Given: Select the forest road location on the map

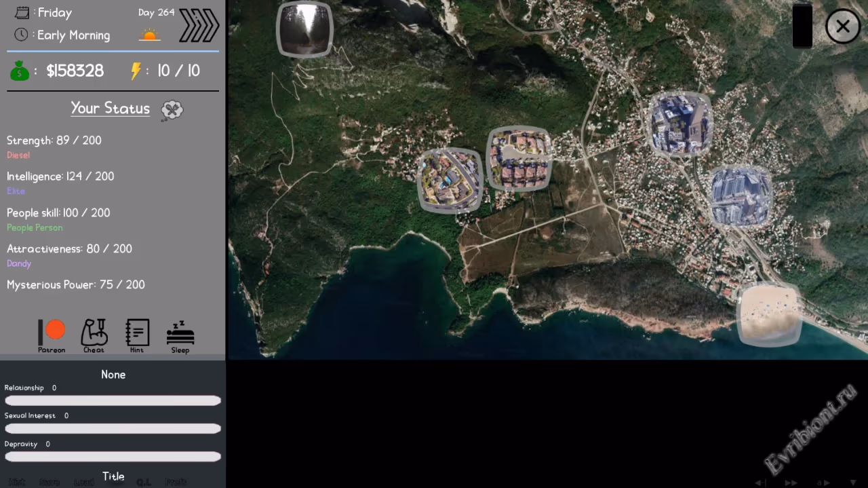Looking at the screenshot, I should point(305,29).
